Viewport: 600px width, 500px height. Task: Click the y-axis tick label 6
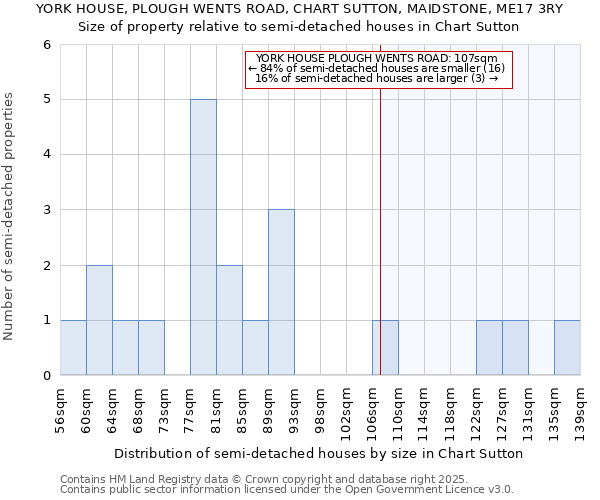[47, 45]
